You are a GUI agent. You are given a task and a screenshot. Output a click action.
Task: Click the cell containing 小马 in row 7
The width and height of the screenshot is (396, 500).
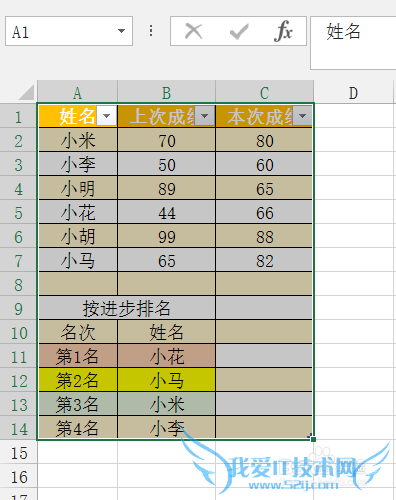pyautogui.click(x=78, y=260)
